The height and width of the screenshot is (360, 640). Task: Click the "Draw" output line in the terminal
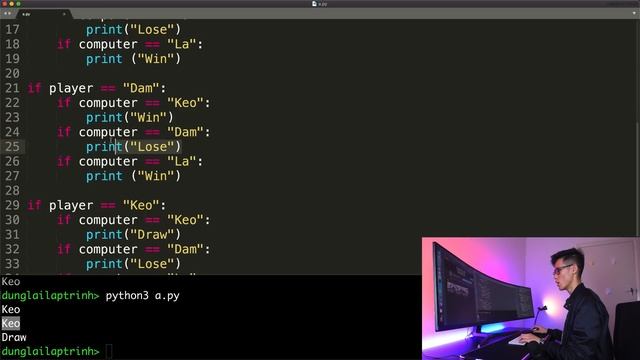click(x=14, y=337)
